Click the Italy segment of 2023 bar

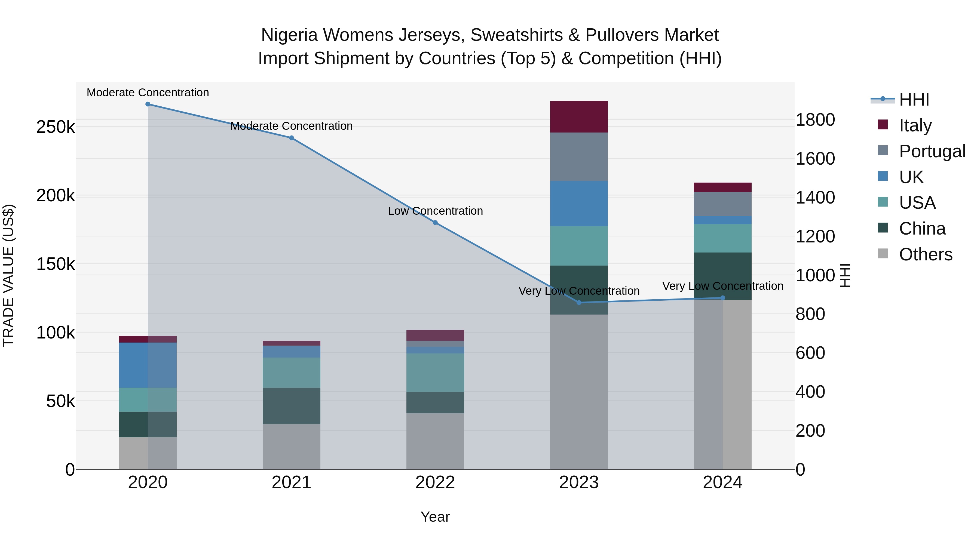pyautogui.click(x=579, y=117)
